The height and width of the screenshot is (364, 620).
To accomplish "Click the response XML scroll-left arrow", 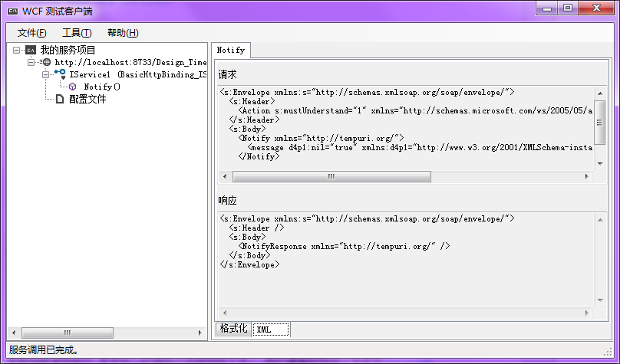I will pyautogui.click(x=225, y=313).
